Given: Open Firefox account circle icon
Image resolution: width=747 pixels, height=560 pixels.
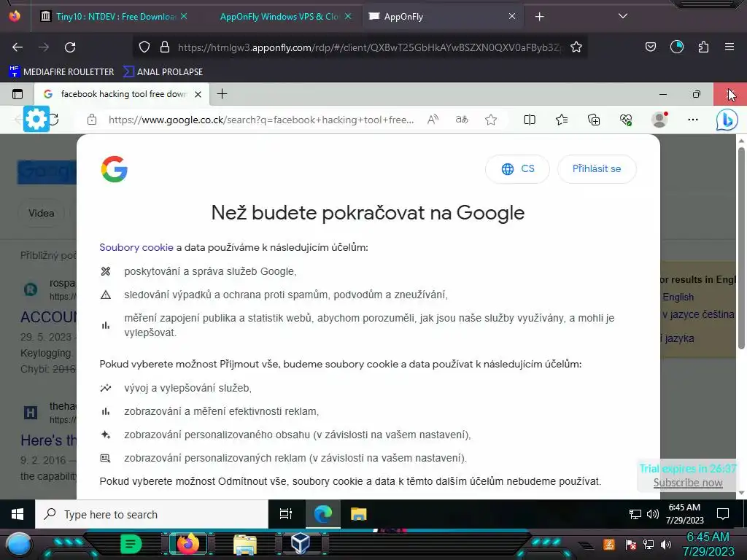Looking at the screenshot, I should click(676, 47).
